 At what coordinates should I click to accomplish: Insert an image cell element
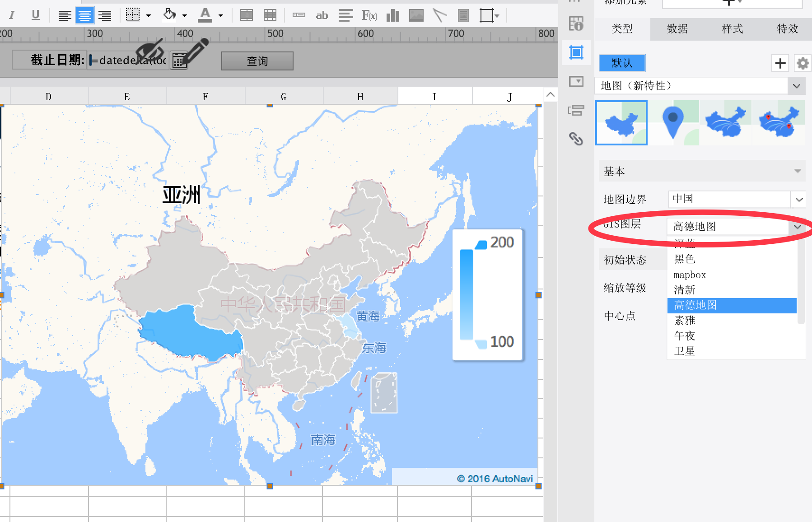tap(416, 15)
